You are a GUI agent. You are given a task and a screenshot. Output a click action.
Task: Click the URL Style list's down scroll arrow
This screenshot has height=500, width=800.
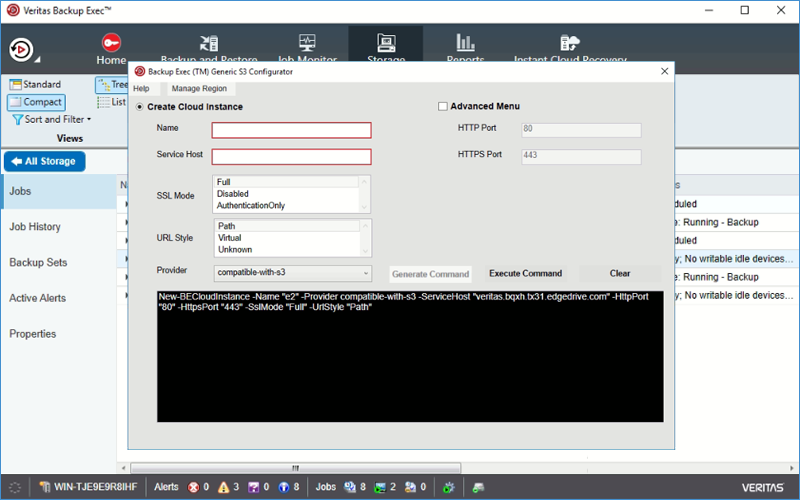[x=365, y=251]
